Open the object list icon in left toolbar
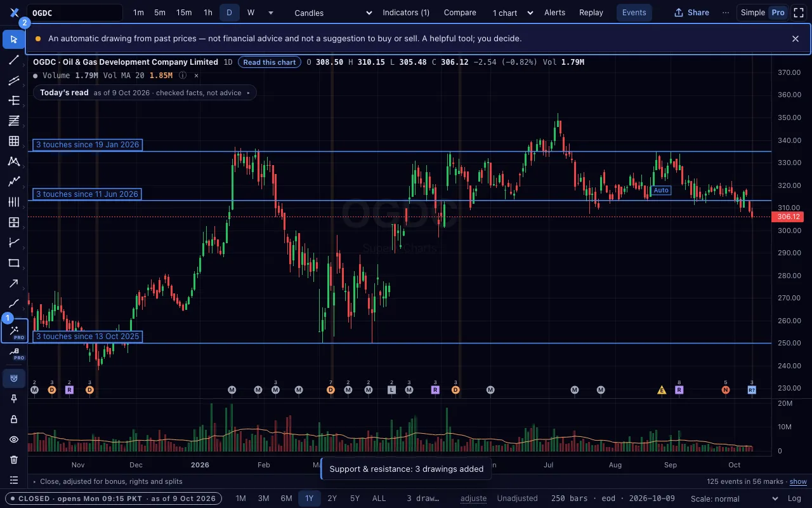The image size is (812, 508). click(x=14, y=480)
